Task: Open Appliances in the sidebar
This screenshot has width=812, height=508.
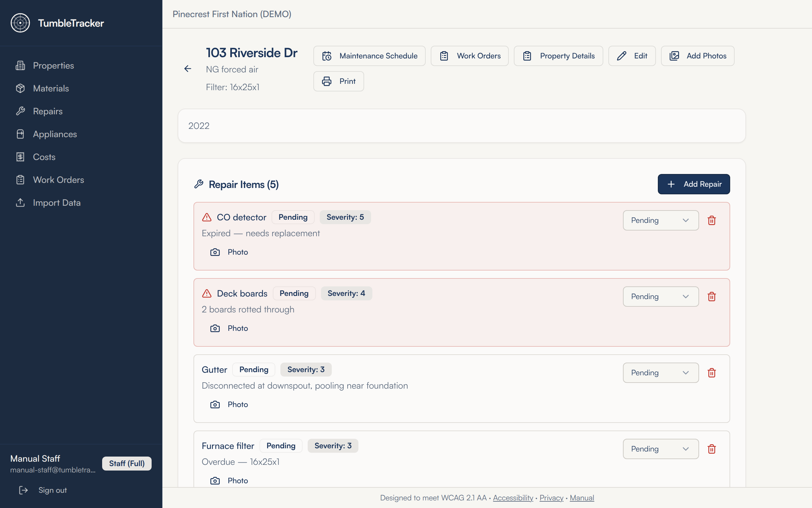Action: [81, 134]
